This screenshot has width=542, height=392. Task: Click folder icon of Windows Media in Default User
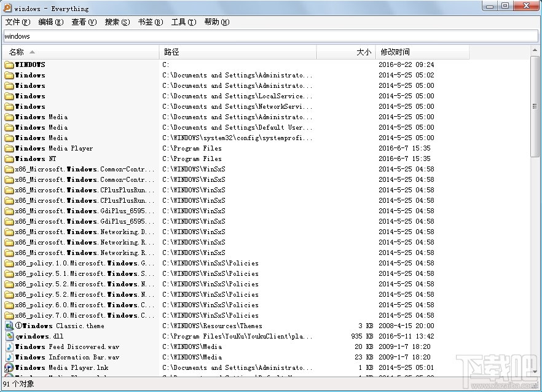point(9,127)
